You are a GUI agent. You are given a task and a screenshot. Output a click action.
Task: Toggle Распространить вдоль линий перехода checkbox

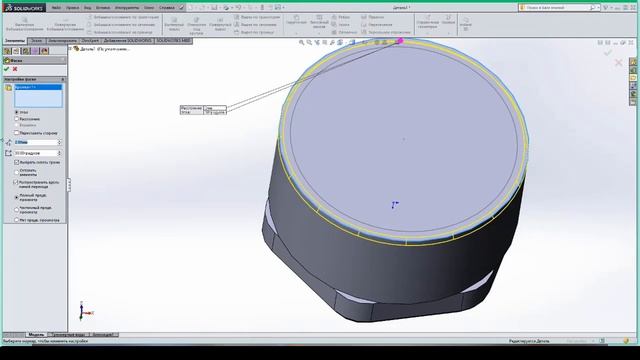(x=17, y=182)
